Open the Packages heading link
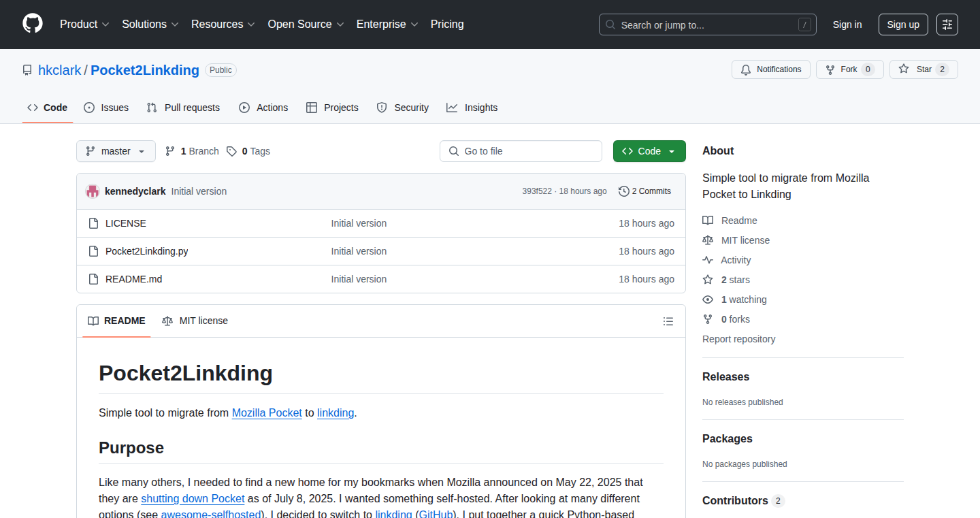Screen dimensions: 980x518 tap(728, 438)
